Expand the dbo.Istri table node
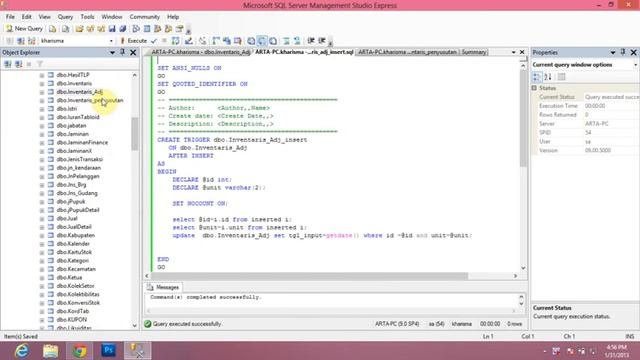Viewport: 640px width, 360px height. click(42, 109)
